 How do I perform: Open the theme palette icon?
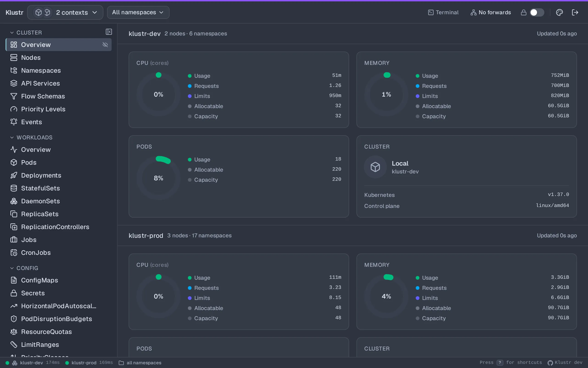559,12
